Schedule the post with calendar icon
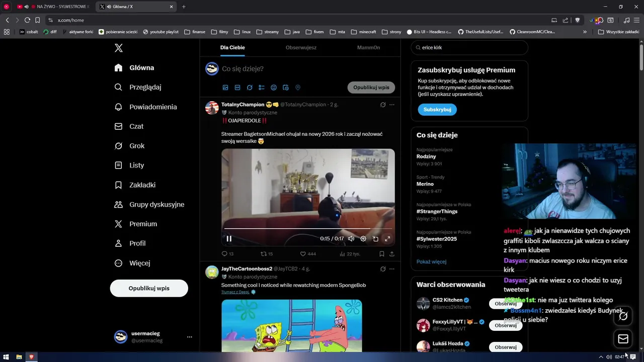This screenshot has width=644, height=362. [286, 87]
